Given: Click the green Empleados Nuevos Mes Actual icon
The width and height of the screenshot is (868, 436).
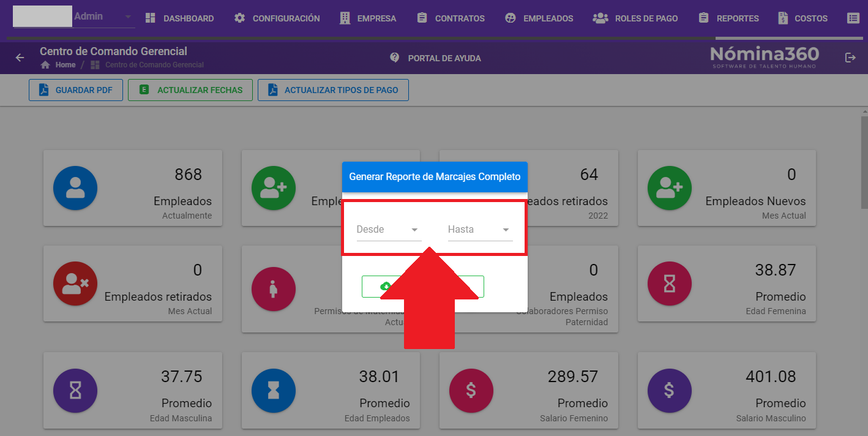Looking at the screenshot, I should (670, 188).
